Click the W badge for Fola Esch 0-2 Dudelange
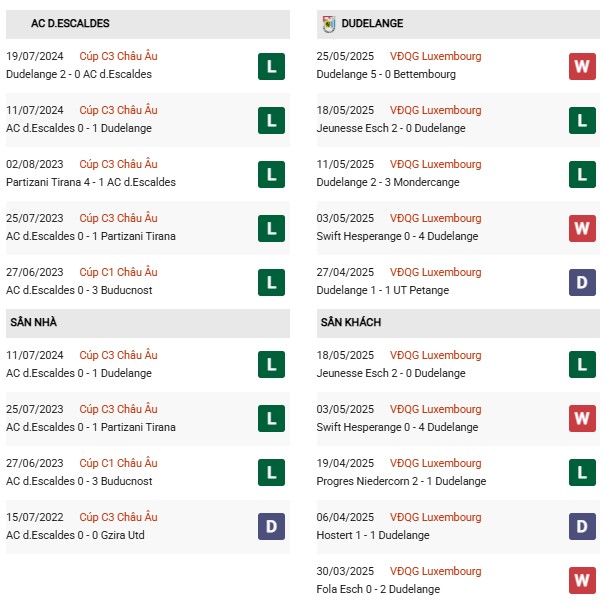 pos(582,580)
